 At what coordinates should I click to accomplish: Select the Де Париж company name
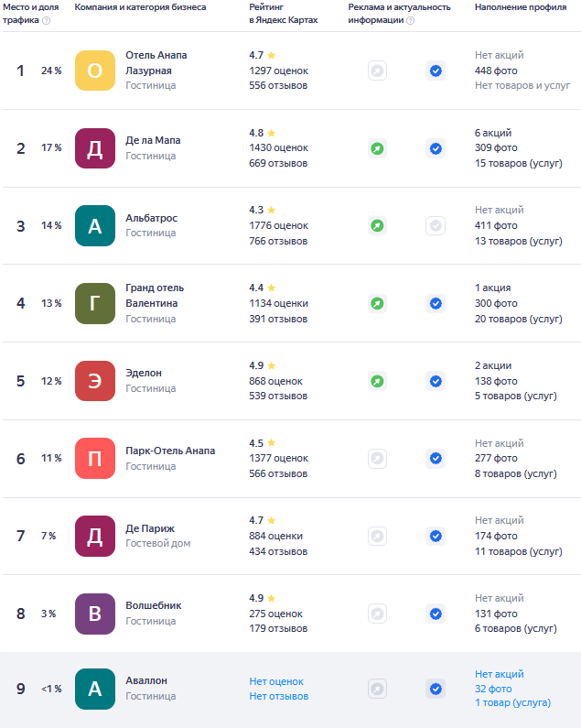click(150, 528)
